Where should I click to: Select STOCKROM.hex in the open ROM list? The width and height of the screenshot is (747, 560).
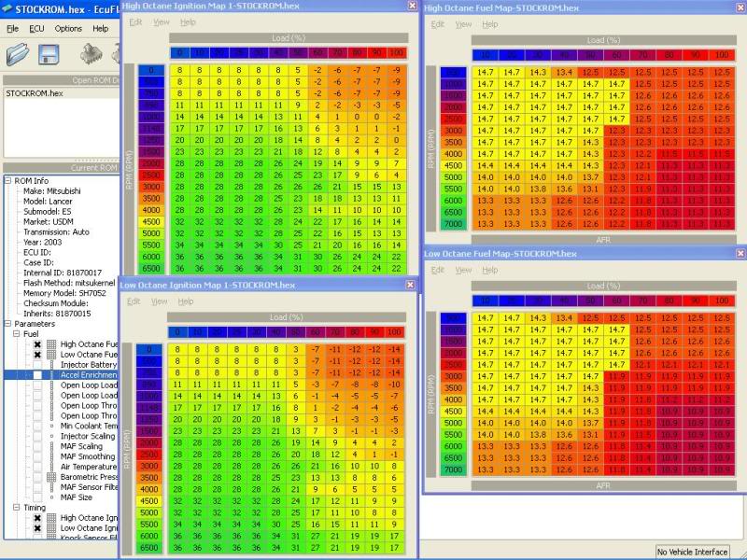[x=35, y=93]
